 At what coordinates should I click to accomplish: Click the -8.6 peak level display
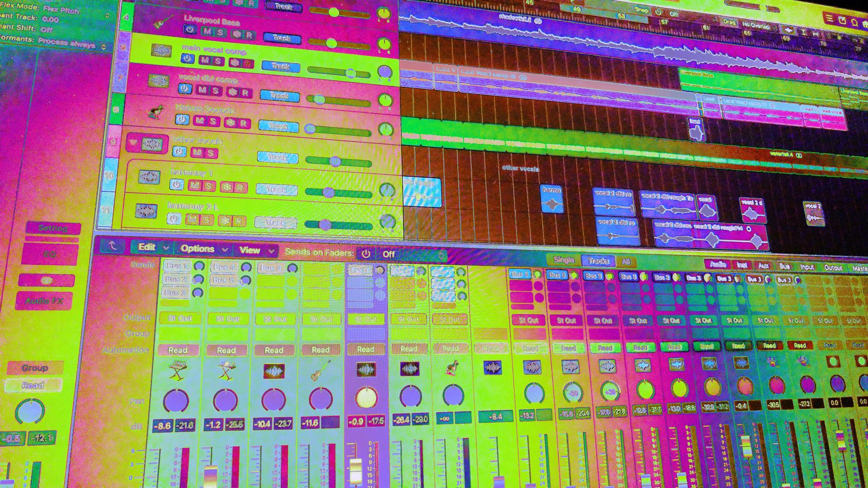(162, 426)
